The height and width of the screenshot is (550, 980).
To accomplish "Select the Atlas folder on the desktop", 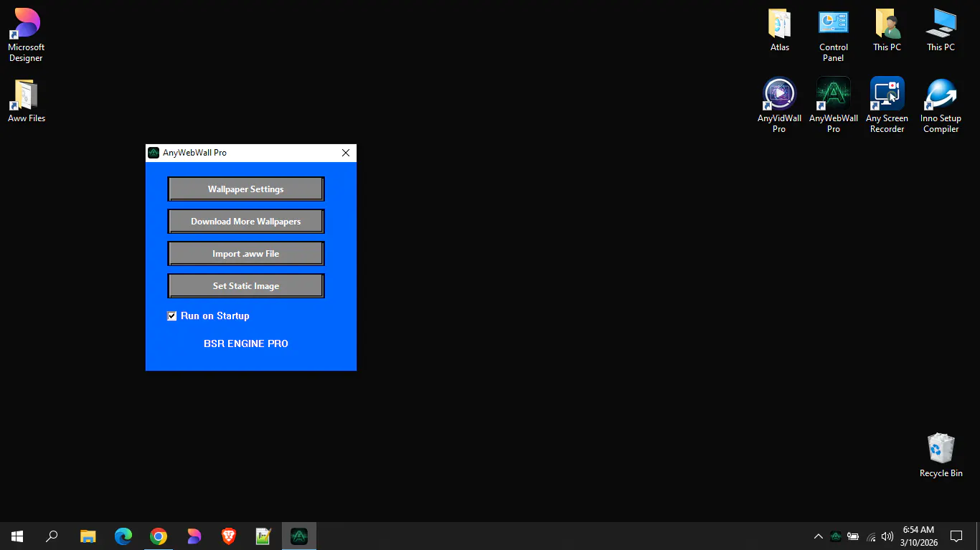I will [780, 30].
